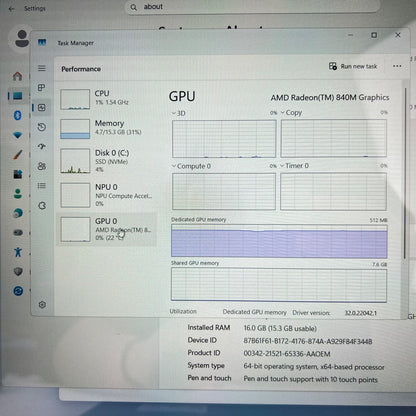Click the Task Manager vertical scrollbar
This screenshot has height=416, width=416.
(405, 173)
